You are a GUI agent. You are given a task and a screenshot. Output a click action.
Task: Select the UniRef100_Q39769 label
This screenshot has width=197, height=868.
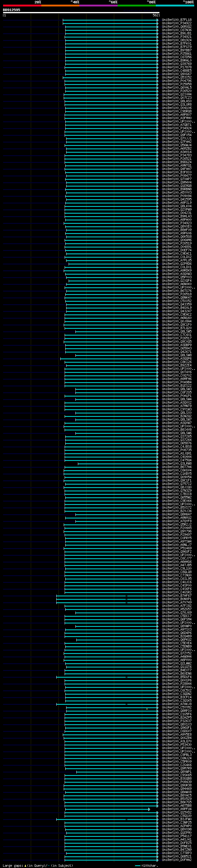pyautogui.click(x=177, y=64)
